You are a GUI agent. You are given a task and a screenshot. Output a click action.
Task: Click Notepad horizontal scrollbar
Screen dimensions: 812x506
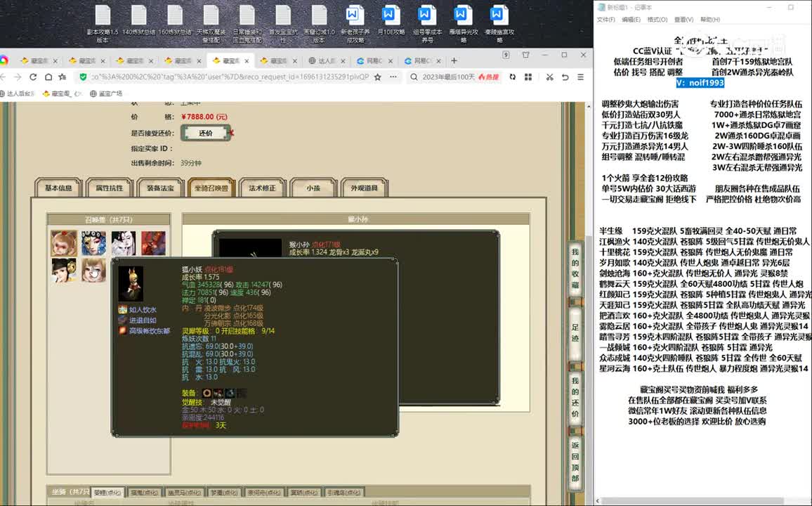694,501
